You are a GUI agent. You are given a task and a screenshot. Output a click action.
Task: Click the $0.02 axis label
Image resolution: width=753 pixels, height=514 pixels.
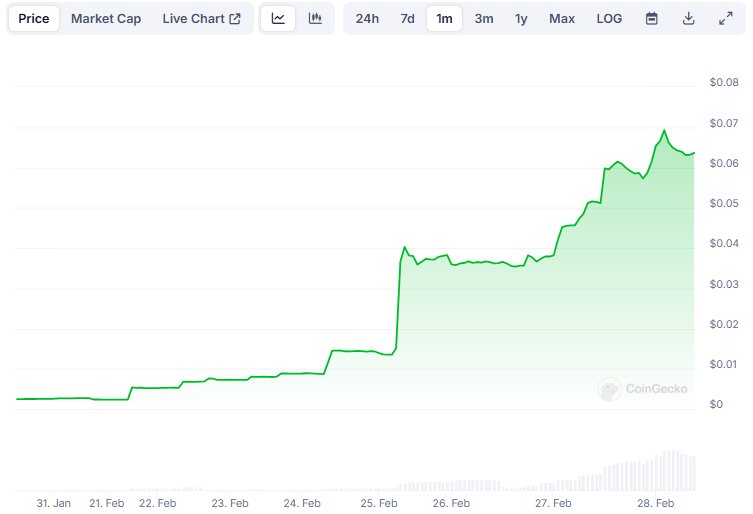click(724, 324)
